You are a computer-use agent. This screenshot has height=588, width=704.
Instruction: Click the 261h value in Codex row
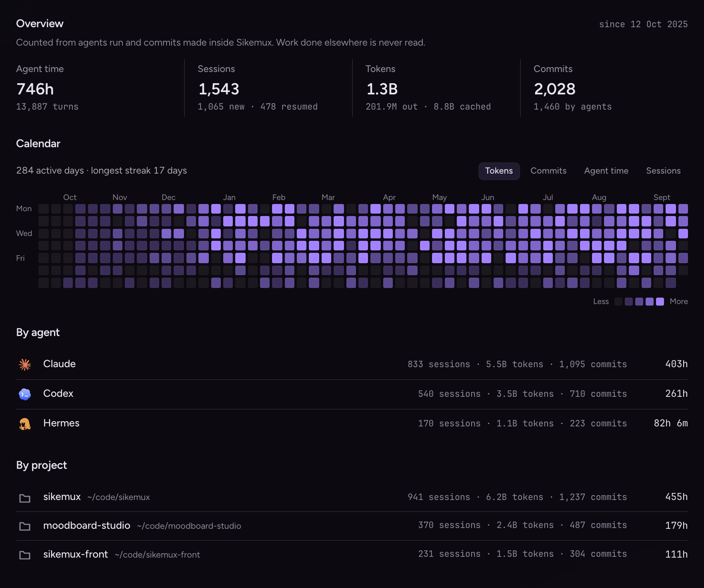pyautogui.click(x=676, y=394)
